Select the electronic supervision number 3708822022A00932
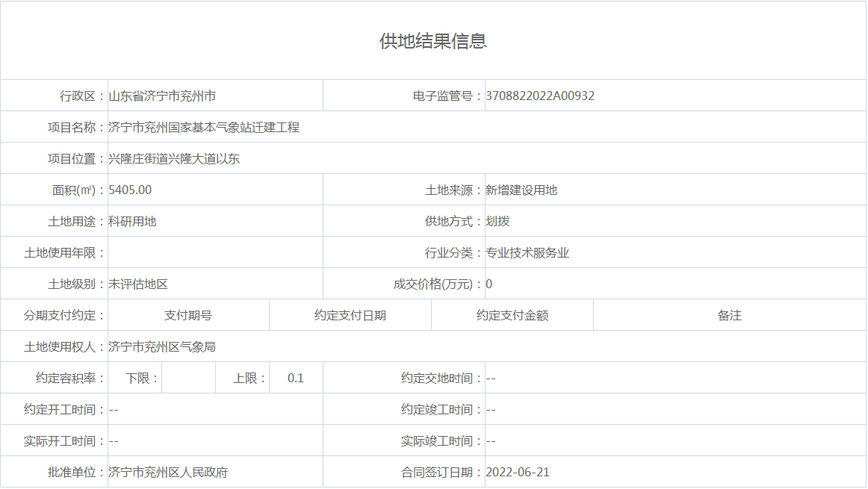The image size is (868, 489). point(539,96)
